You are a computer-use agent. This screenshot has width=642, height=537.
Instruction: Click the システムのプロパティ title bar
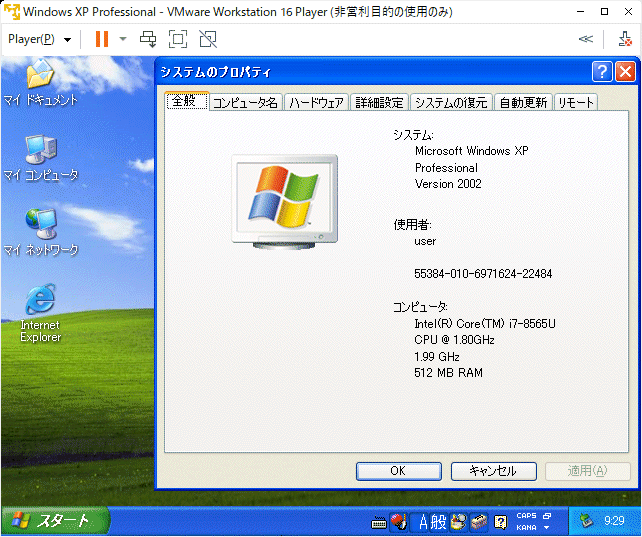pyautogui.click(x=373, y=72)
